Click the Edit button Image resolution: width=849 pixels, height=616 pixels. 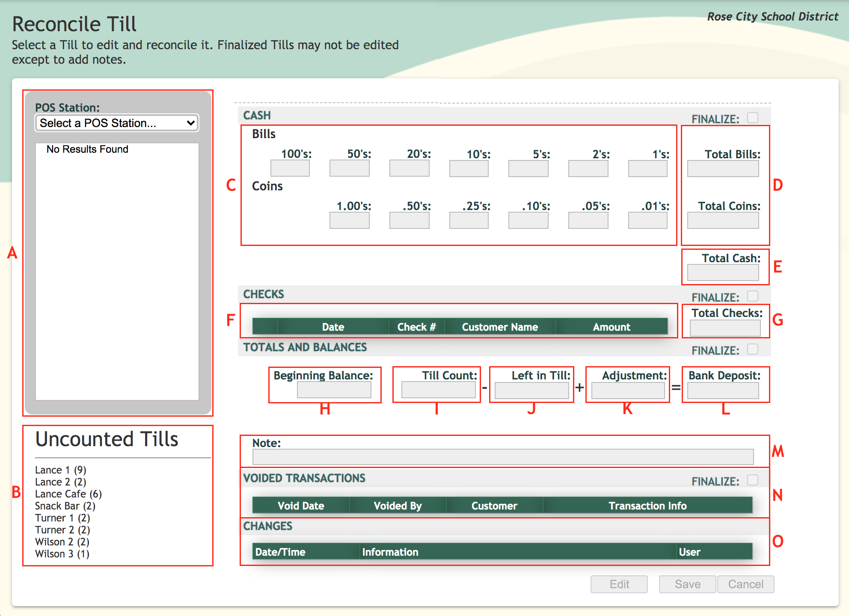point(619,584)
